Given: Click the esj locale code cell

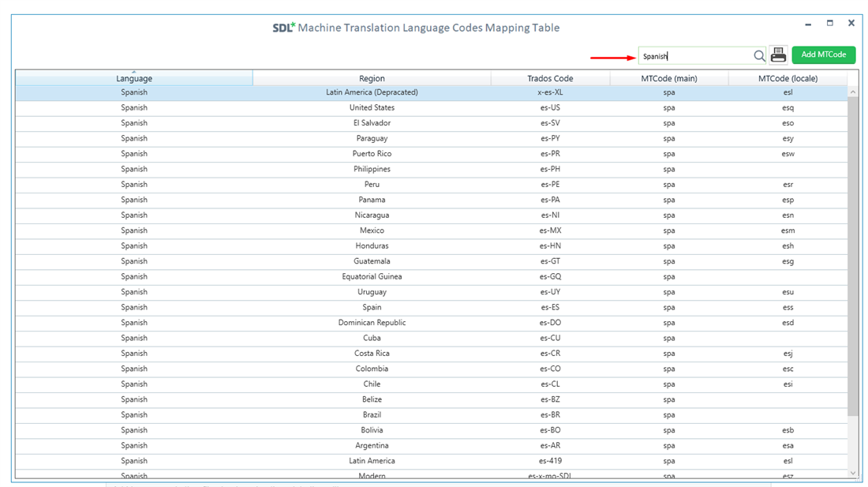Looking at the screenshot, I should 788,354.
